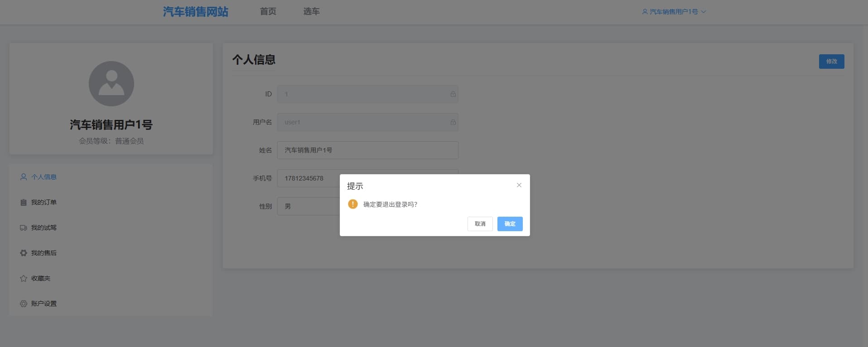
Task: Click the 个人信息 person icon in sidebar
Action: point(24,177)
